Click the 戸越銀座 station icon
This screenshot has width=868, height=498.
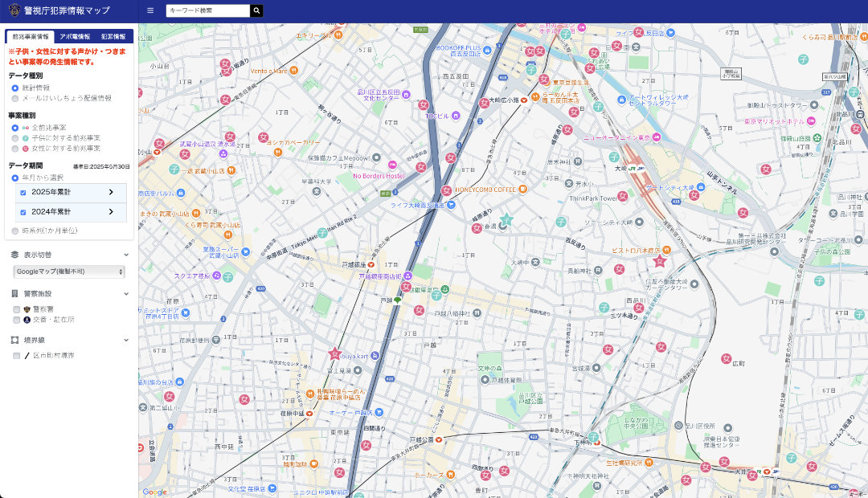pyautogui.click(x=371, y=264)
